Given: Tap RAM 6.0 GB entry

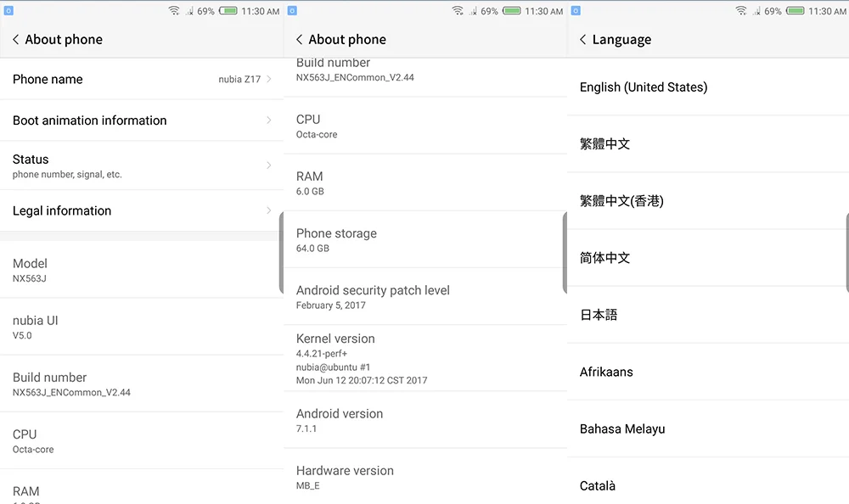Looking at the screenshot, I should pyautogui.click(x=425, y=183).
